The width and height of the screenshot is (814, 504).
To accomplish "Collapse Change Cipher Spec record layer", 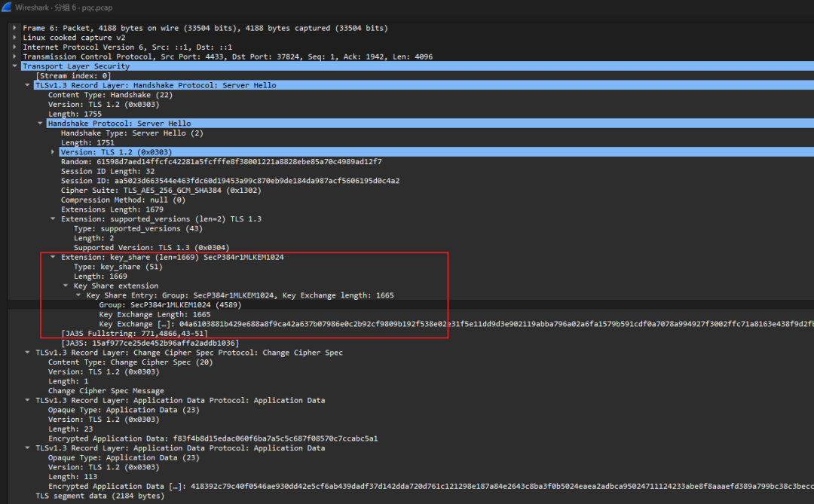I will coord(28,353).
